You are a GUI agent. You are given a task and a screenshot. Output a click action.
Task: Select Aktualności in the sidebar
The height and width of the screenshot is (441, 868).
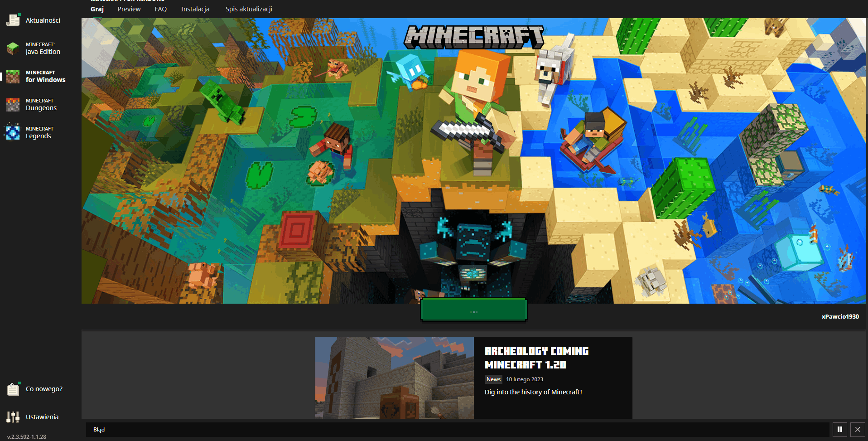point(43,20)
